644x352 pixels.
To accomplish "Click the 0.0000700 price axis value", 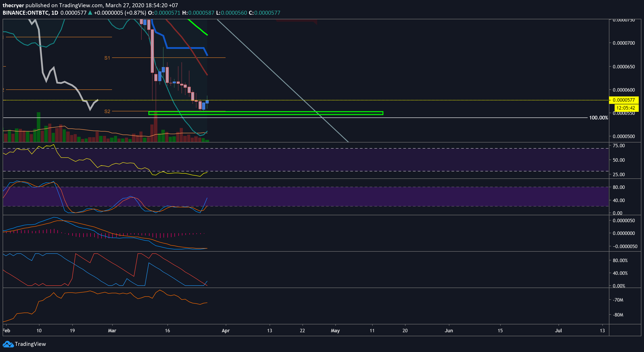I will pos(623,43).
